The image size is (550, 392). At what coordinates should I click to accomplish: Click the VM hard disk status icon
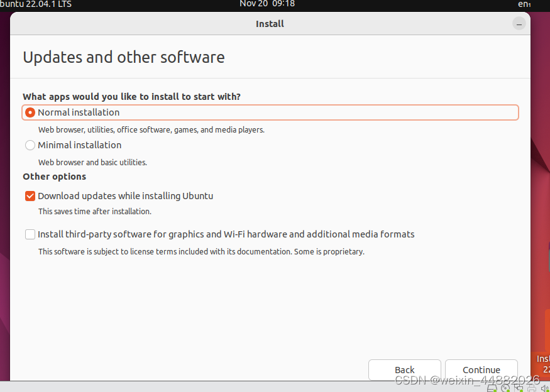[492, 388]
